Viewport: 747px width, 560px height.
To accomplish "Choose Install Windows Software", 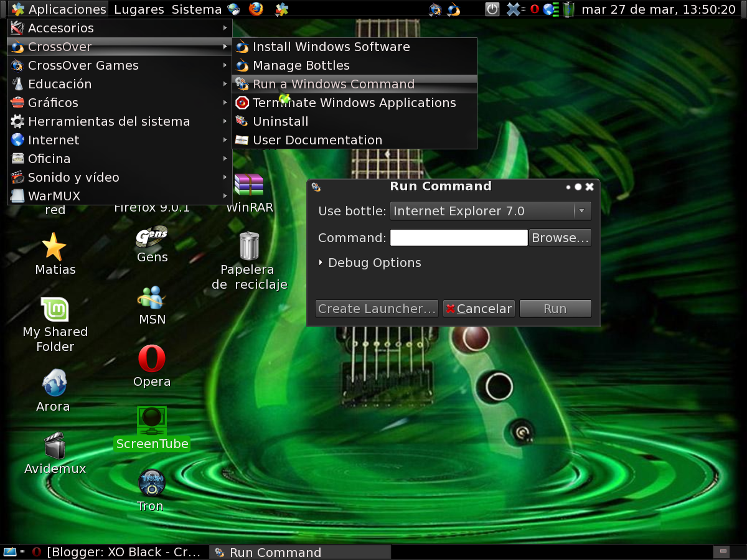I will point(354,47).
